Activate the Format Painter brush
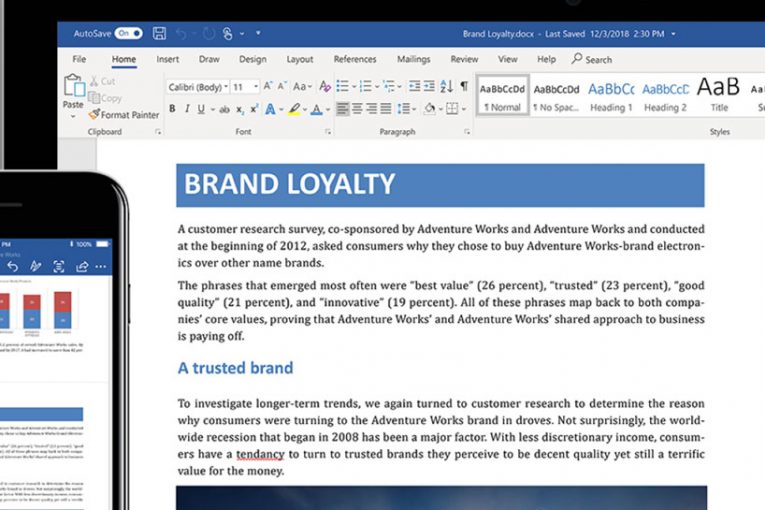Image resolution: width=765 pixels, height=510 pixels. 94,114
